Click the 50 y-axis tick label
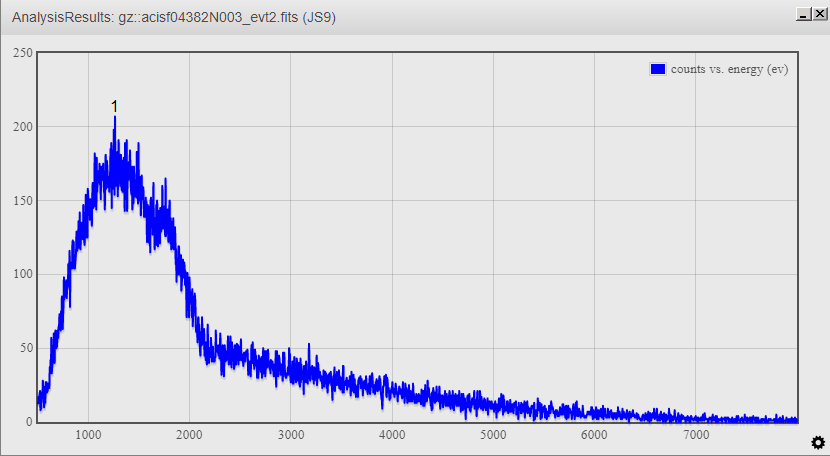The width and height of the screenshot is (830, 456). point(25,348)
